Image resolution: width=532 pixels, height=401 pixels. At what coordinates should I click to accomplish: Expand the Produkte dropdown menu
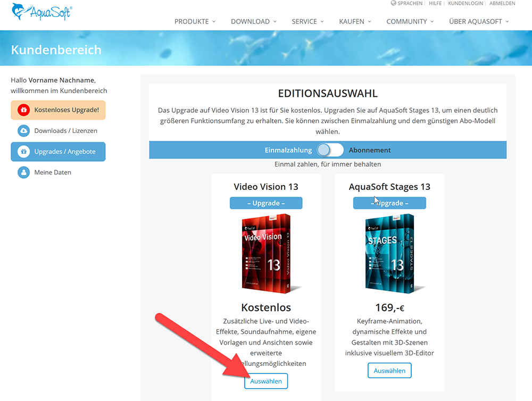(x=195, y=21)
